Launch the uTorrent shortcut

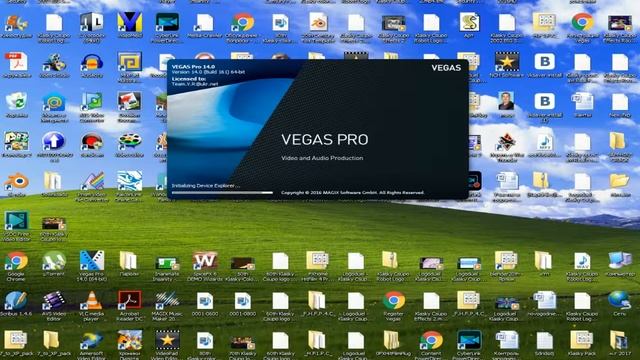coord(54,261)
